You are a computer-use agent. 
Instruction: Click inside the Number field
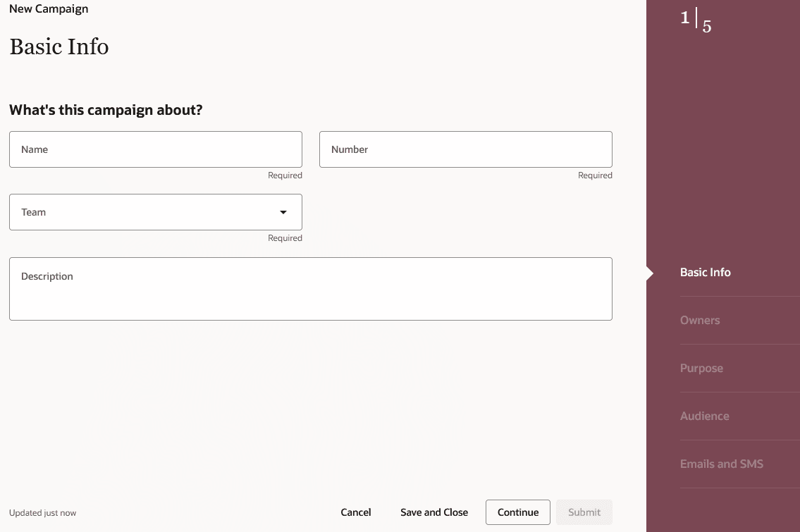(465, 149)
